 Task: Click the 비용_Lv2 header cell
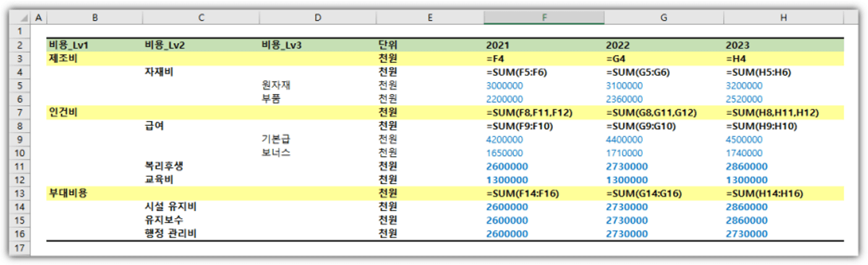click(x=202, y=45)
